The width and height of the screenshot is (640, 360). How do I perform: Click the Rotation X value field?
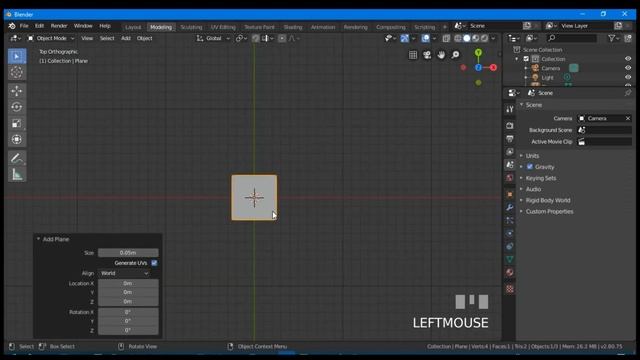128,312
